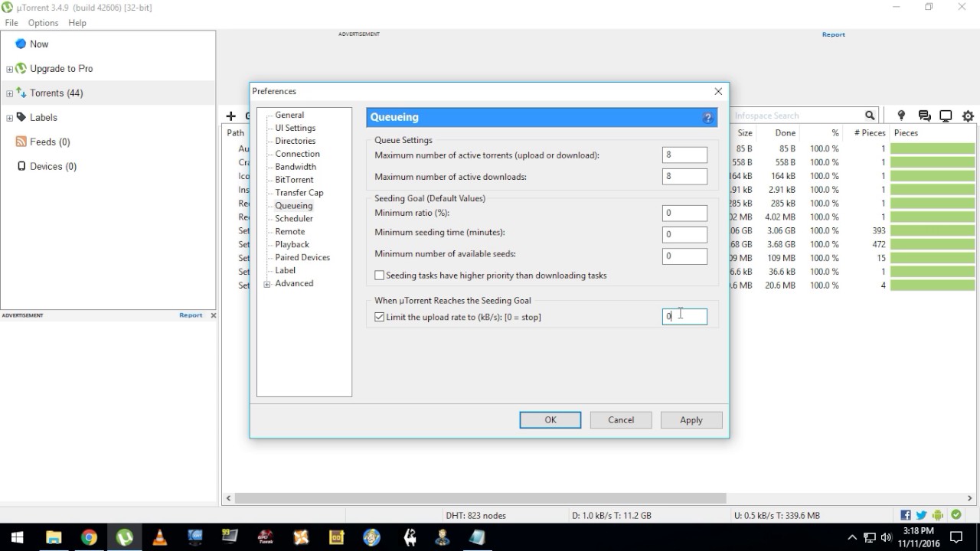980x551 pixels.
Task: Select Upgrade to Pro in sidebar
Action: (61, 68)
